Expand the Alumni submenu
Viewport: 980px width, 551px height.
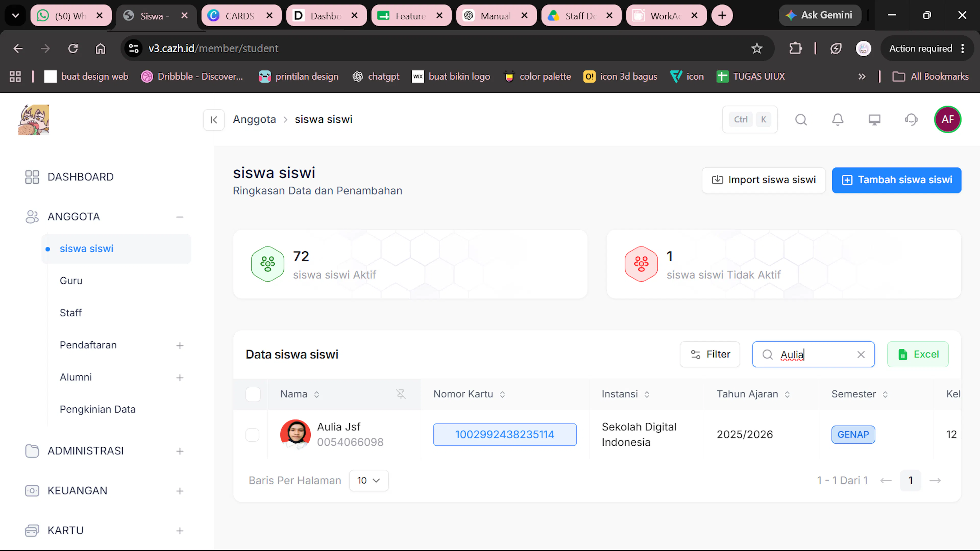180,378
